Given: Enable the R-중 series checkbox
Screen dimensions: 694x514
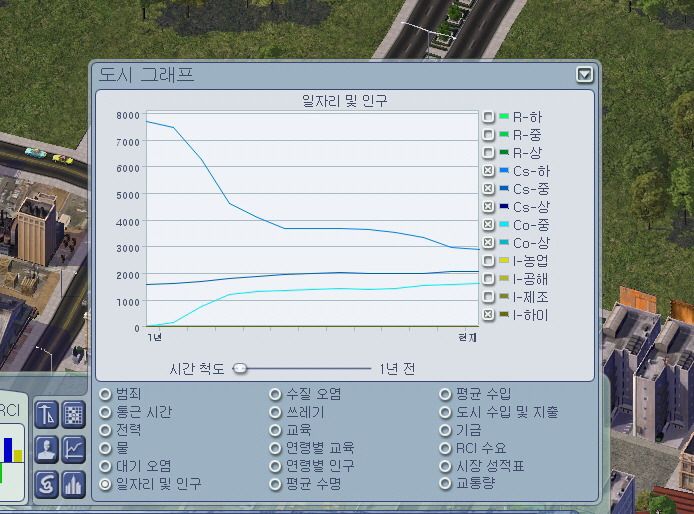Looking at the screenshot, I should tap(488, 135).
